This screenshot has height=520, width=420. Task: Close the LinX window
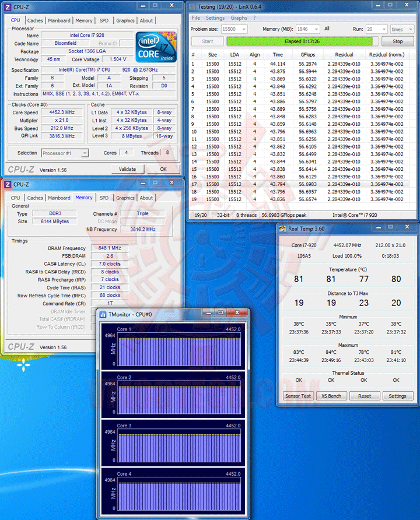pos(407,5)
